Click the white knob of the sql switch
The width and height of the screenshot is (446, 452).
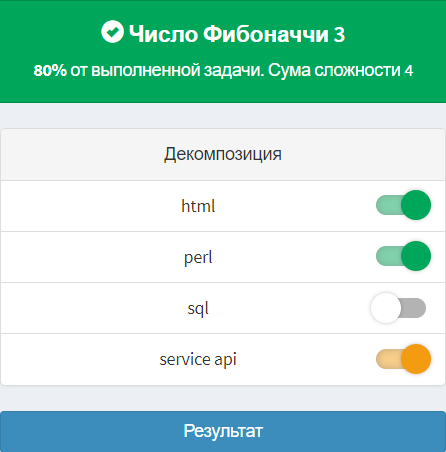(386, 308)
